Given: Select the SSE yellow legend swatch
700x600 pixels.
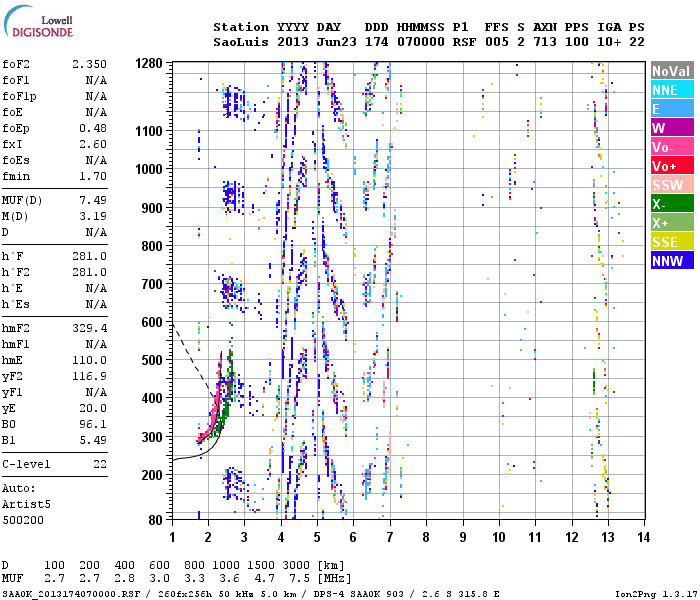Looking at the screenshot, I should pyautogui.click(x=672, y=242).
